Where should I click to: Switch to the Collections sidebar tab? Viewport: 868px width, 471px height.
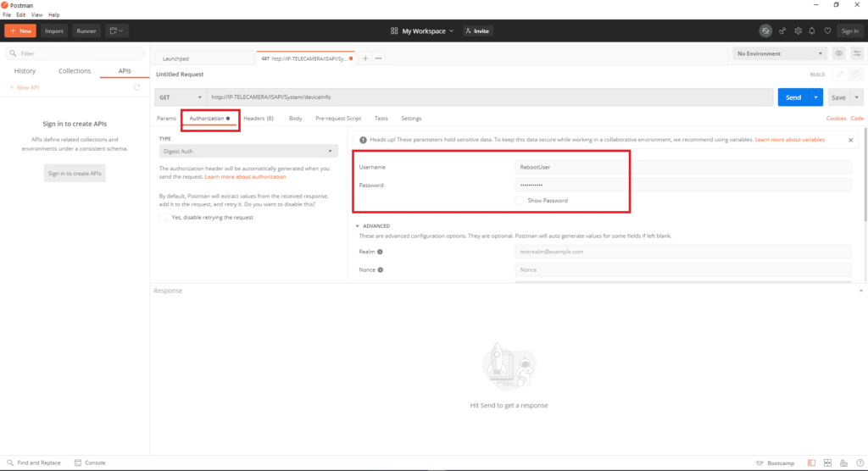(x=75, y=71)
